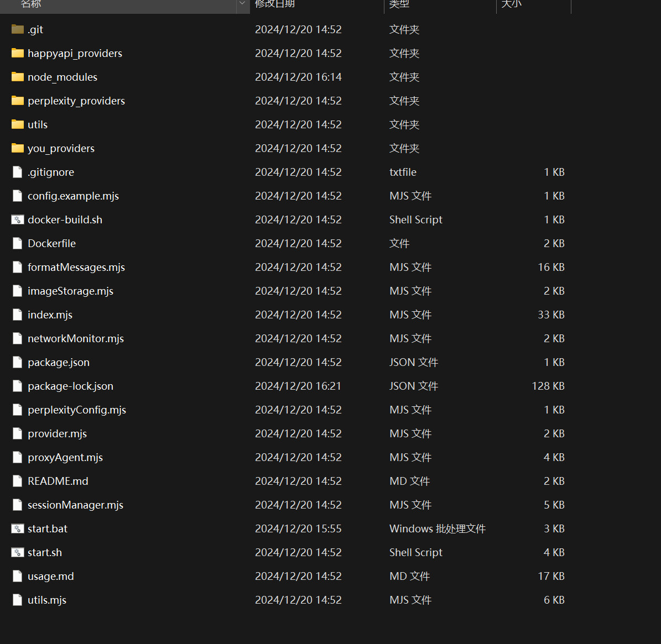Select the happyapi_providers folder icon

tap(18, 53)
